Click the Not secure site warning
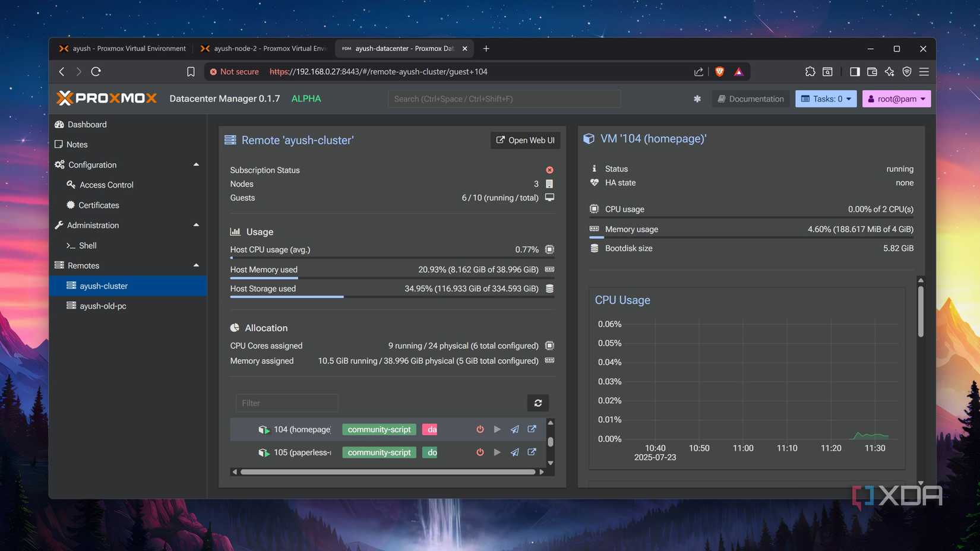The width and height of the screenshot is (980, 551). (234, 71)
